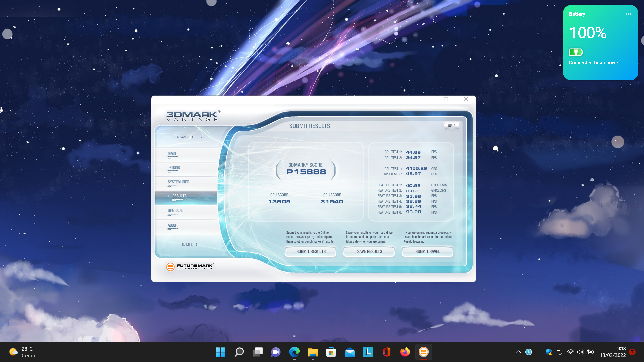Image resolution: width=644 pixels, height=362 pixels.
Task: Click the safely remove USB tray icon
Action: [559, 352]
